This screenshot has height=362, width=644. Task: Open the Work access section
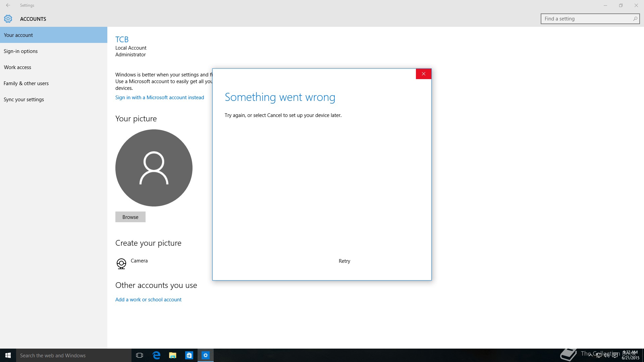(54, 67)
